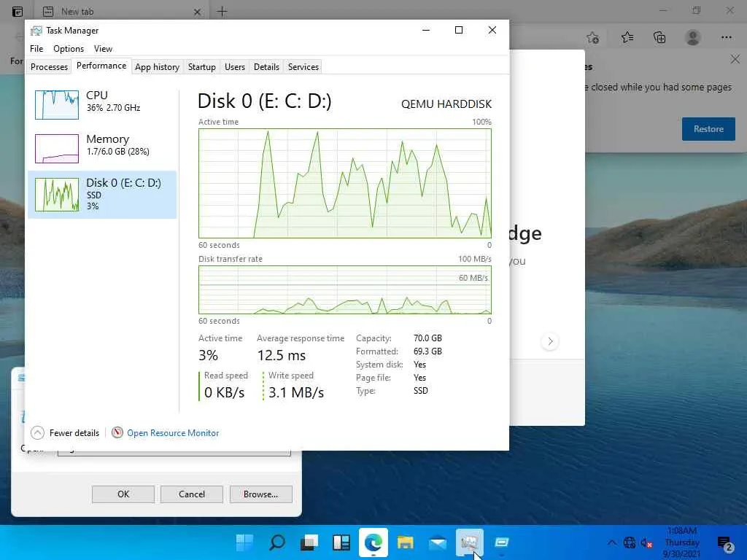
Task: Open Edge Settings and more menu
Action: coord(726,37)
